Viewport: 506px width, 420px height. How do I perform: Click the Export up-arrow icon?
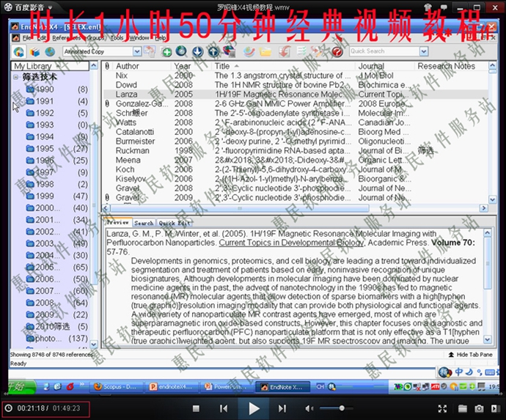point(213,51)
